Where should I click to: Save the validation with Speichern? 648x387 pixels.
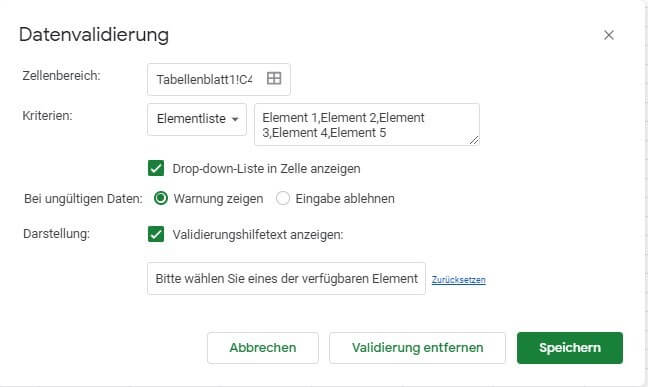pos(570,348)
